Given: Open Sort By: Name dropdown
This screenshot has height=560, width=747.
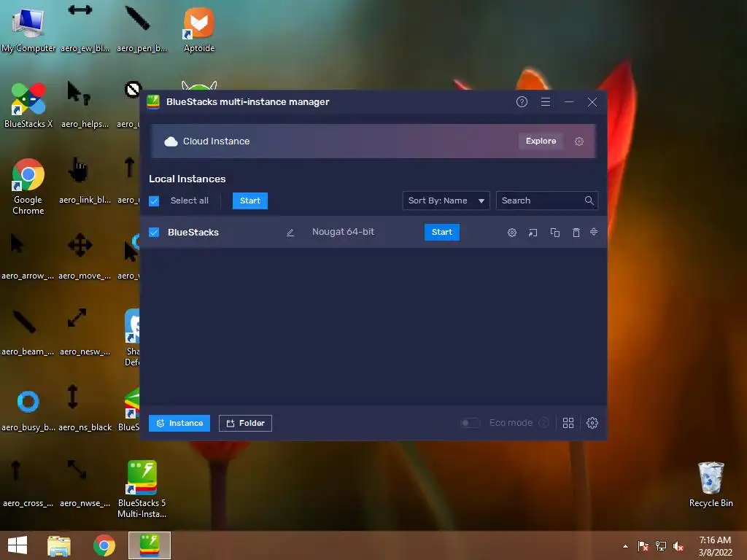Looking at the screenshot, I should pyautogui.click(x=446, y=201).
